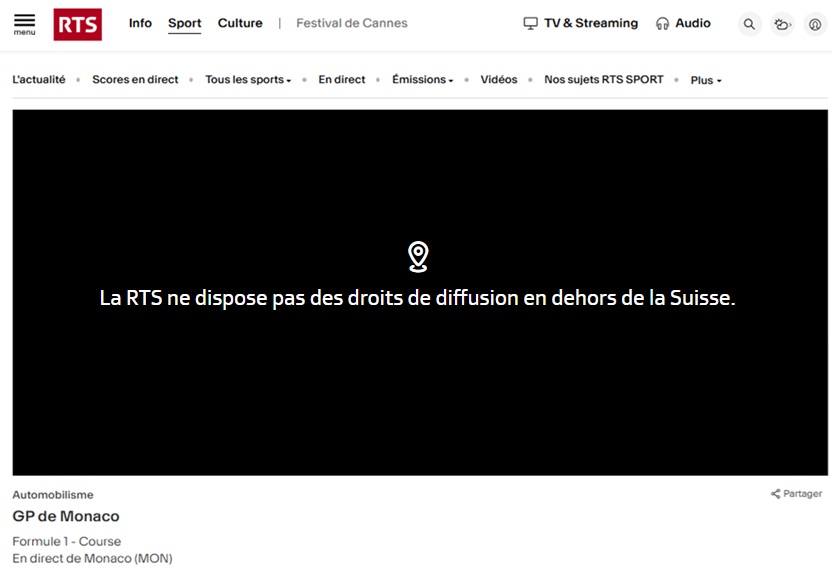Click the location pin icon in the player
Viewport: 832px width, 570px height.
[418, 257]
